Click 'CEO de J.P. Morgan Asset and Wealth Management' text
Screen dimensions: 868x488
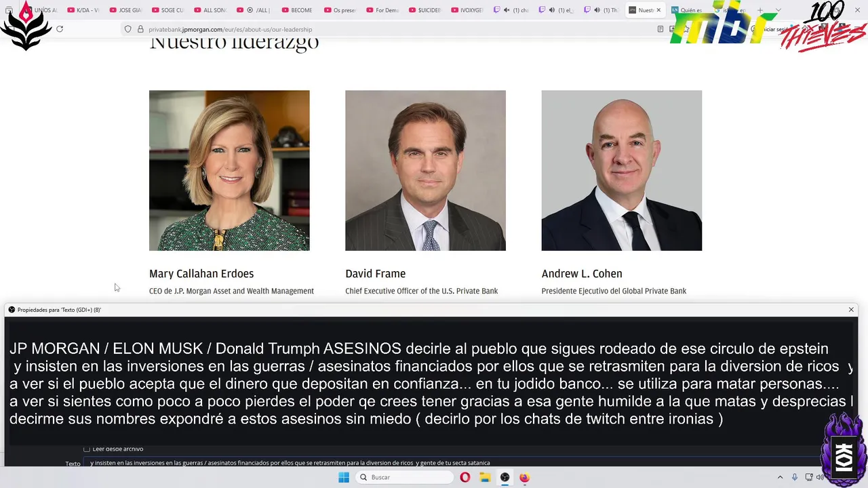pyautogui.click(x=231, y=291)
